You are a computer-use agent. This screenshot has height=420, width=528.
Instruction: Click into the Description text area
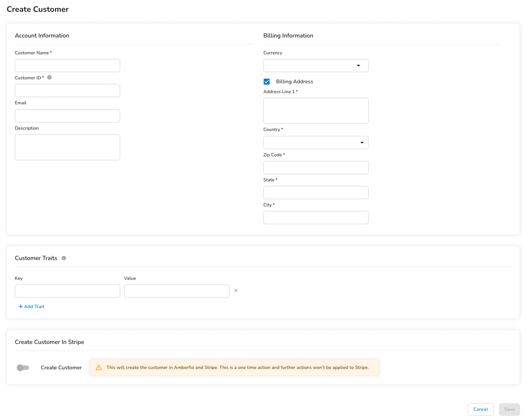tap(67, 147)
